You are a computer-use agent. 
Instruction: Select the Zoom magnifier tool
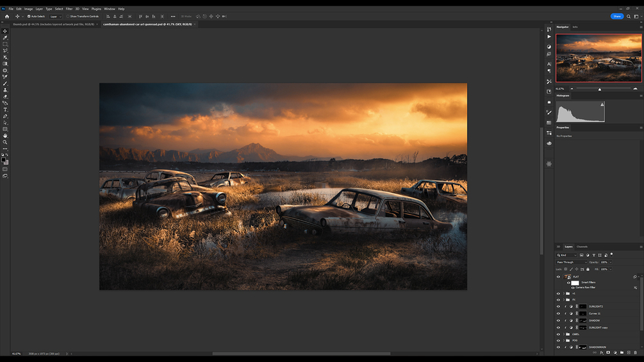5,142
